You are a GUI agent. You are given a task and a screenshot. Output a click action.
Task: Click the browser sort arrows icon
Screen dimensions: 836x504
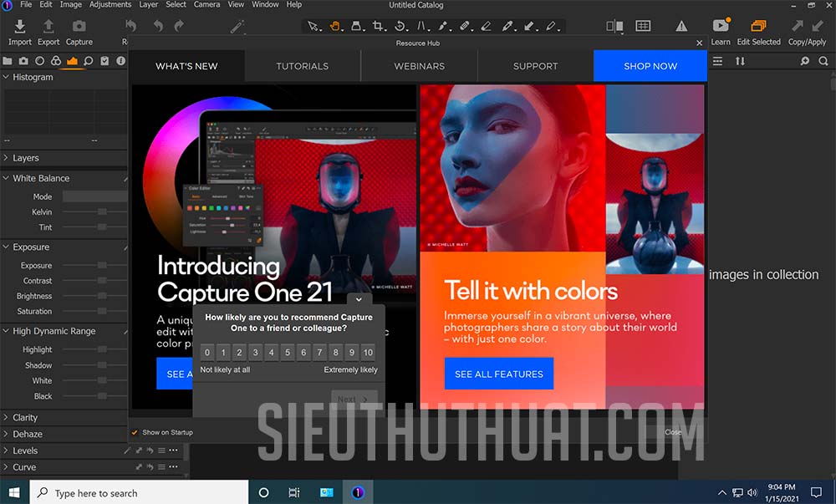(x=740, y=61)
